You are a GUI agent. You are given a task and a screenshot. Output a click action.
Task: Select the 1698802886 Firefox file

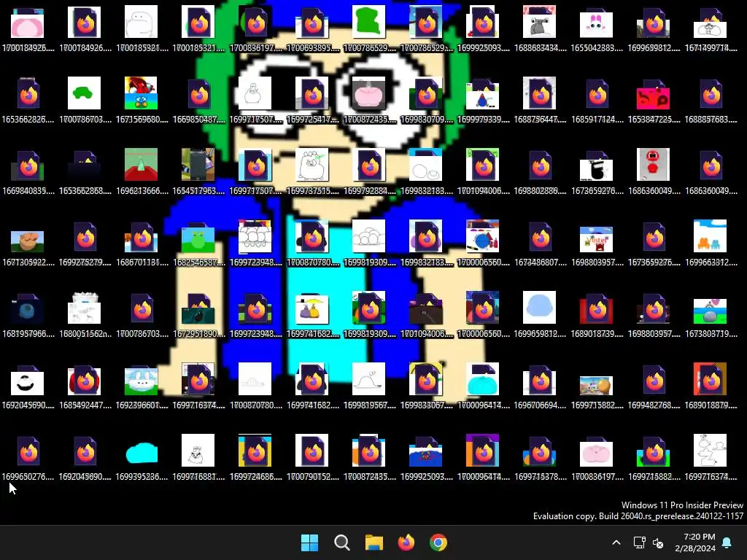[x=541, y=165]
